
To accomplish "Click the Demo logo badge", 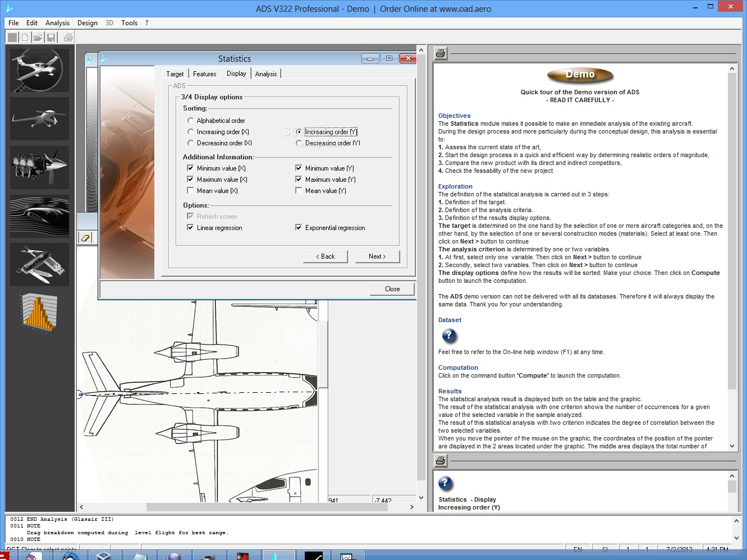I will [x=580, y=75].
